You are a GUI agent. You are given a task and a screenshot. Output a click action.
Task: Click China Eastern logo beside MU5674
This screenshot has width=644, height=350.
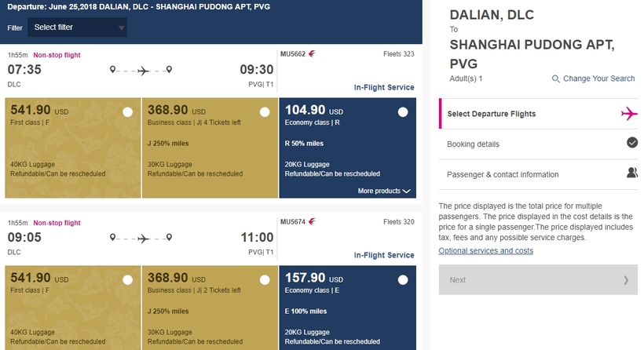click(x=312, y=221)
